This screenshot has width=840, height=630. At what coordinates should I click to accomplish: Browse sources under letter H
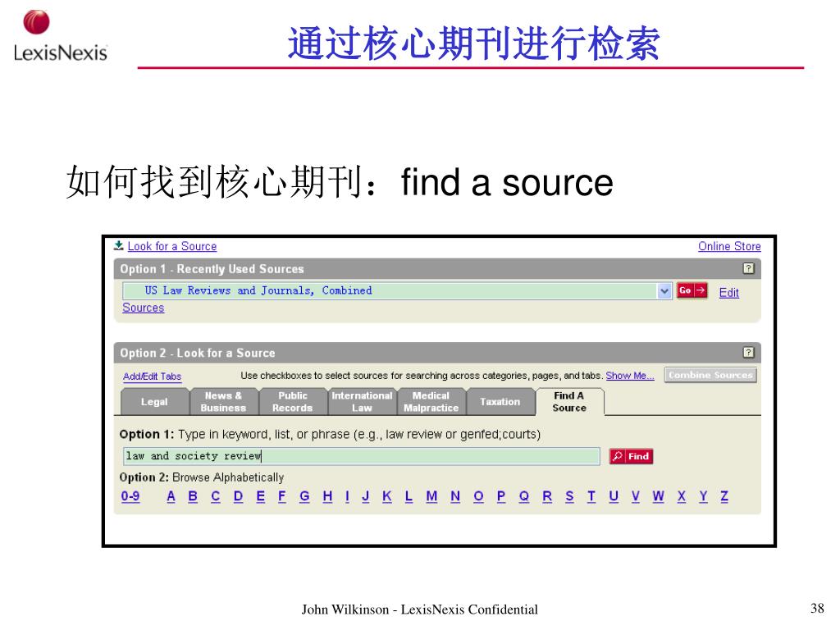[327, 496]
